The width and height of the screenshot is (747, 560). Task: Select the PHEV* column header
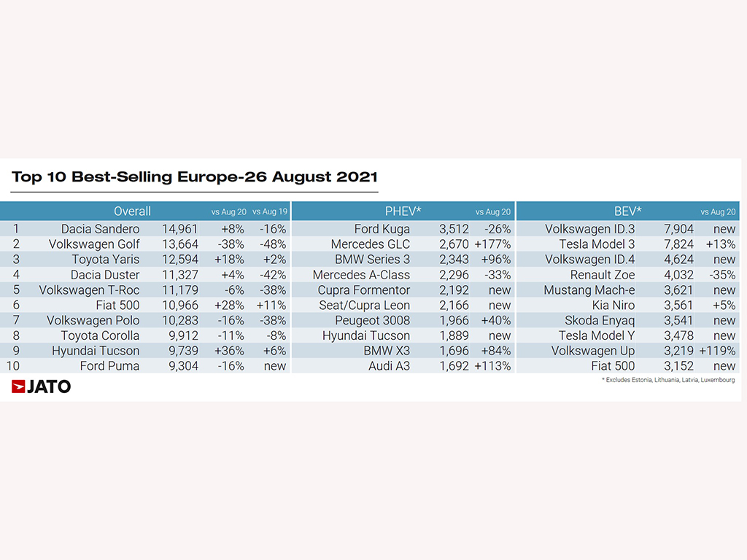click(403, 211)
